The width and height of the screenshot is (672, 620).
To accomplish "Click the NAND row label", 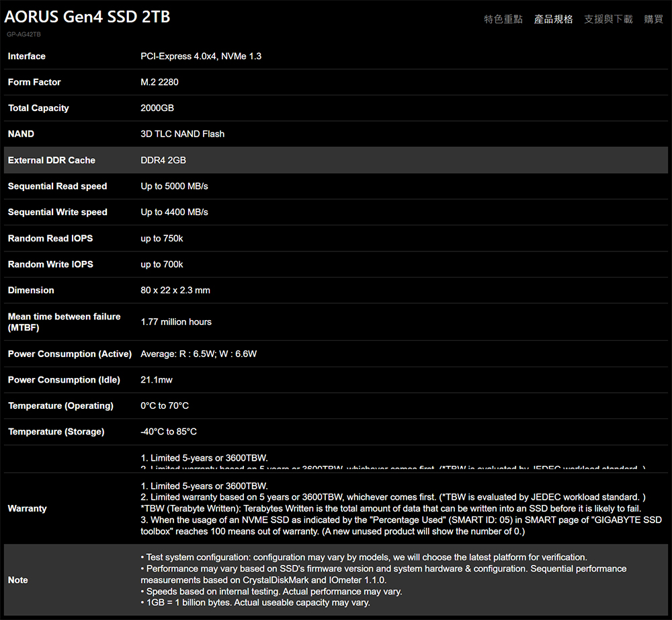I will pos(21,134).
